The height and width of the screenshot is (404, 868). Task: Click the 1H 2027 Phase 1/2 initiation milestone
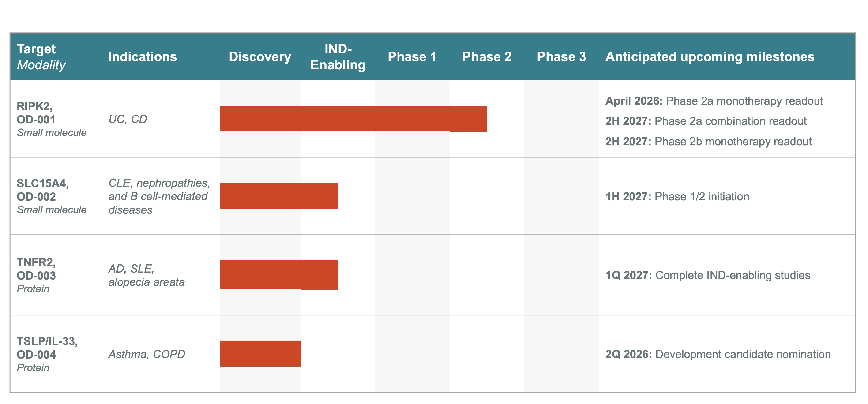coord(677,196)
